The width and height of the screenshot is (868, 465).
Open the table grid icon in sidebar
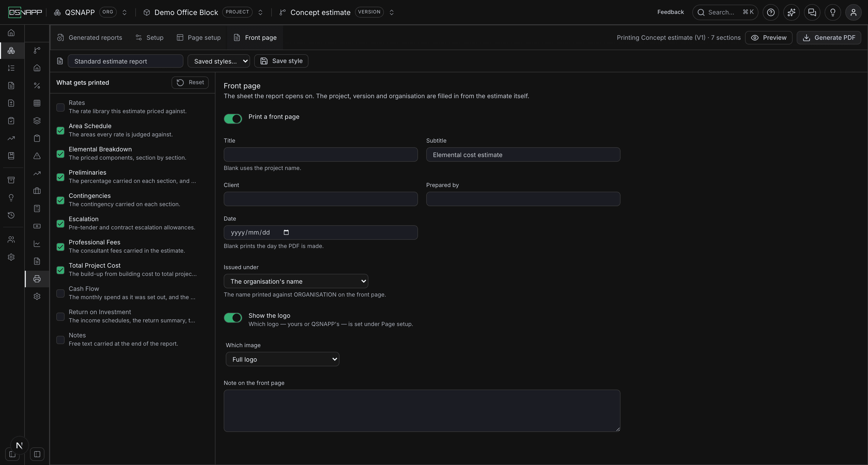pyautogui.click(x=37, y=103)
